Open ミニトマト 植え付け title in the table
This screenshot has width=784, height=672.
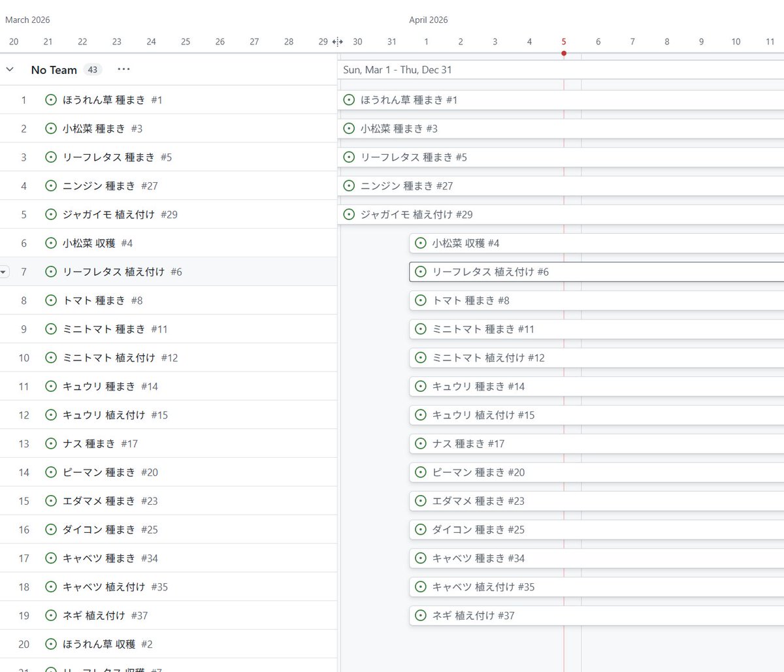click(109, 358)
